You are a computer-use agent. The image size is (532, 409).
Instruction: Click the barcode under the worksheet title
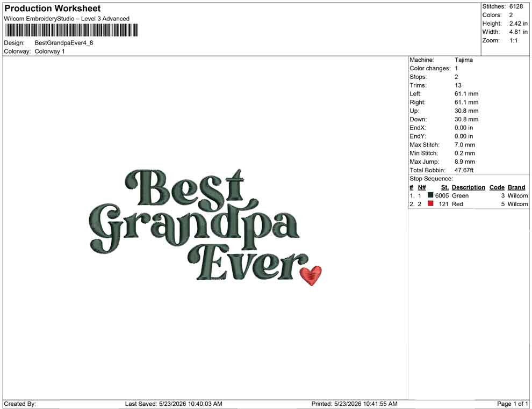pos(71,30)
